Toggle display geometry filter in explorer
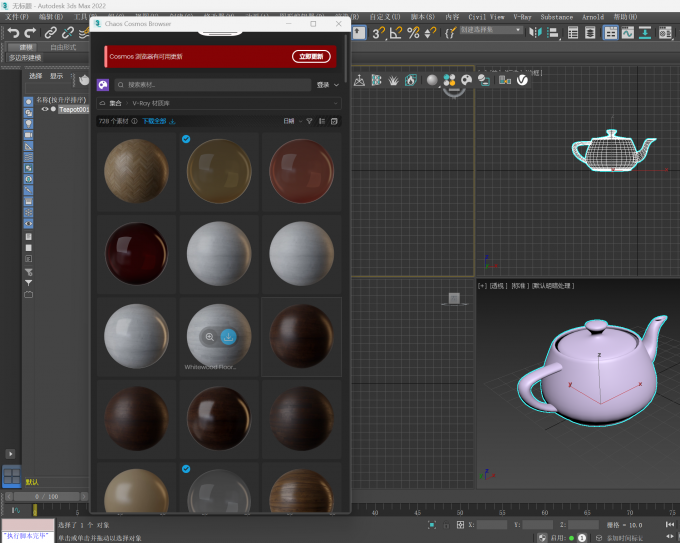 tap(28, 101)
